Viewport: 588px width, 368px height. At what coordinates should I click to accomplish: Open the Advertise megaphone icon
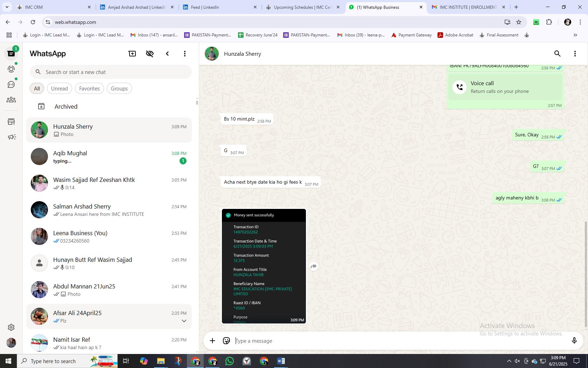tap(11, 137)
